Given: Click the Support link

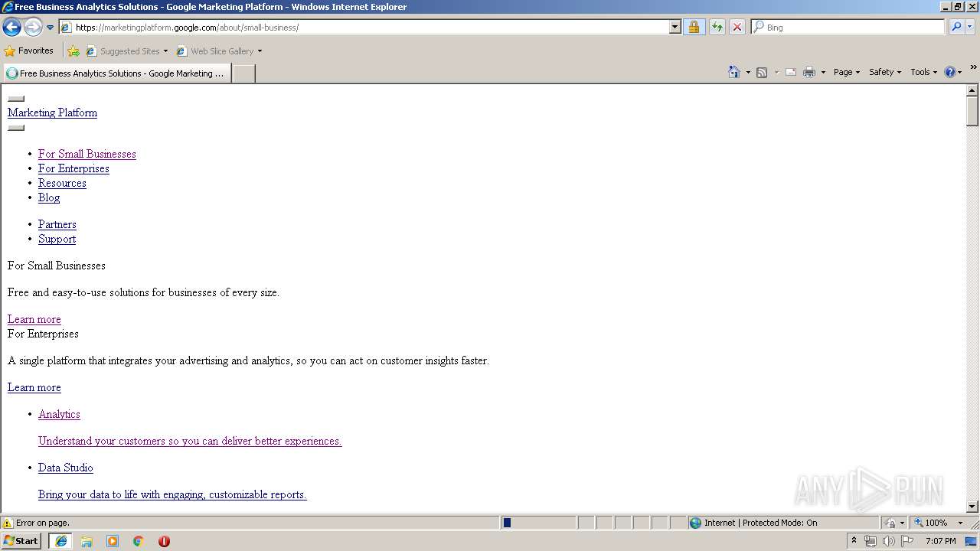Looking at the screenshot, I should coord(57,239).
